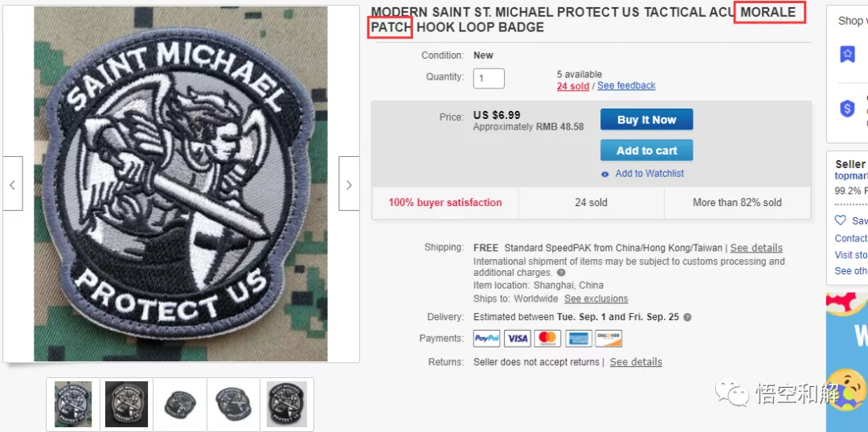Click the watchlist eye icon

click(x=605, y=174)
